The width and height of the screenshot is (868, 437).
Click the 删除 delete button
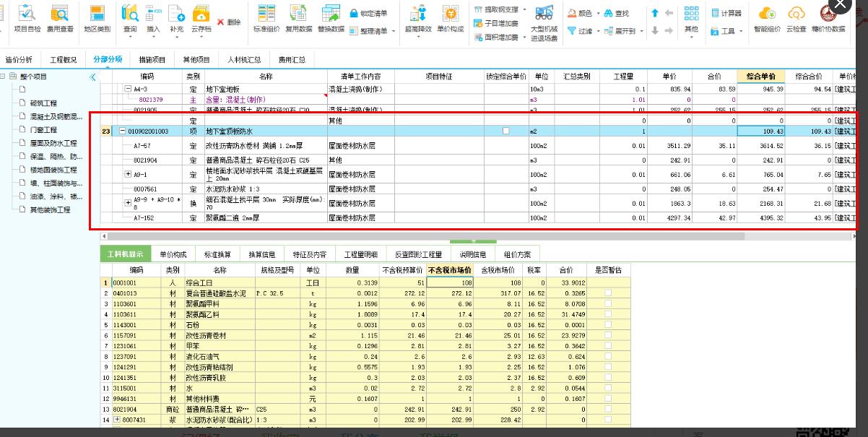click(x=229, y=22)
